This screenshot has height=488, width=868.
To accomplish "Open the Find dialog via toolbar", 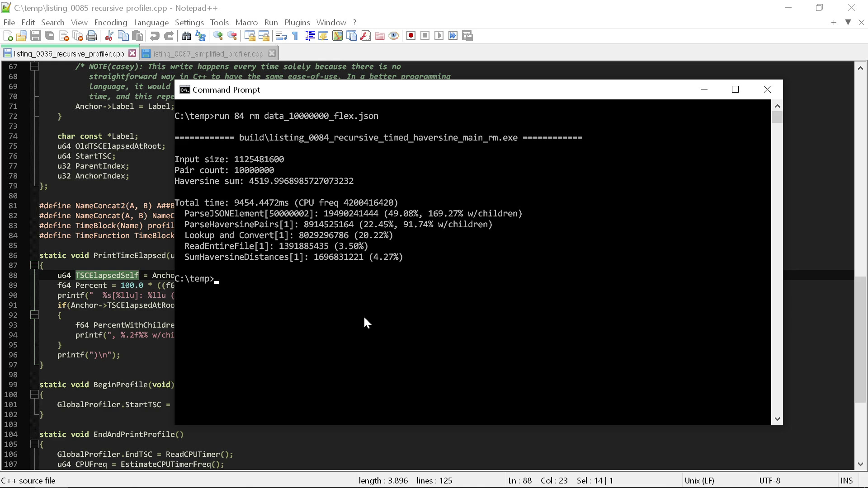I will click(x=186, y=35).
